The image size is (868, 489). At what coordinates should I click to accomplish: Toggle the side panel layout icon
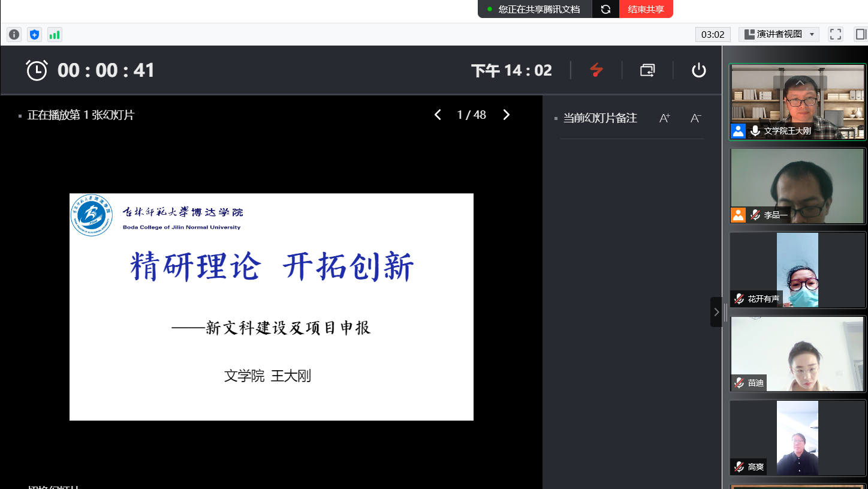click(860, 34)
